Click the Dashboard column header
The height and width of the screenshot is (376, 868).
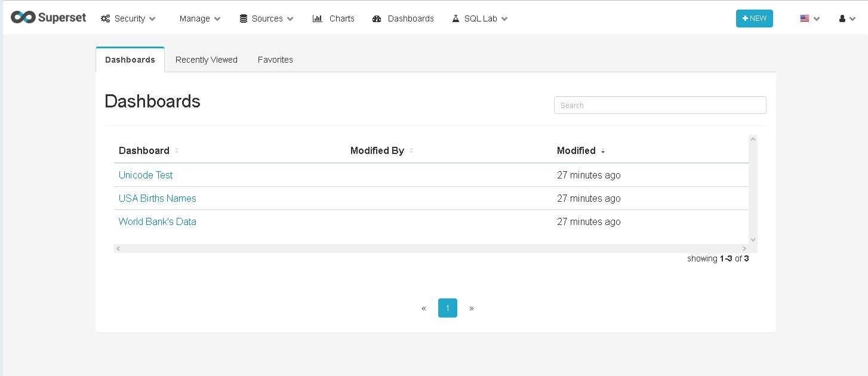click(x=144, y=150)
